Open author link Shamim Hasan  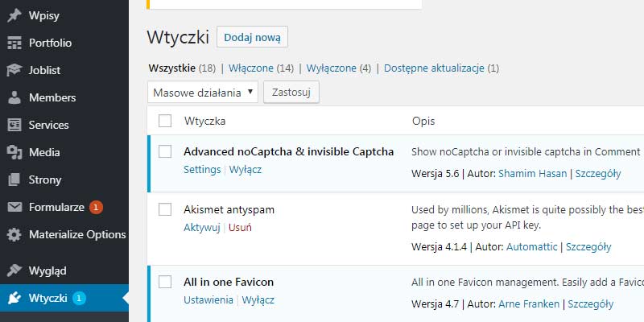[x=533, y=174]
